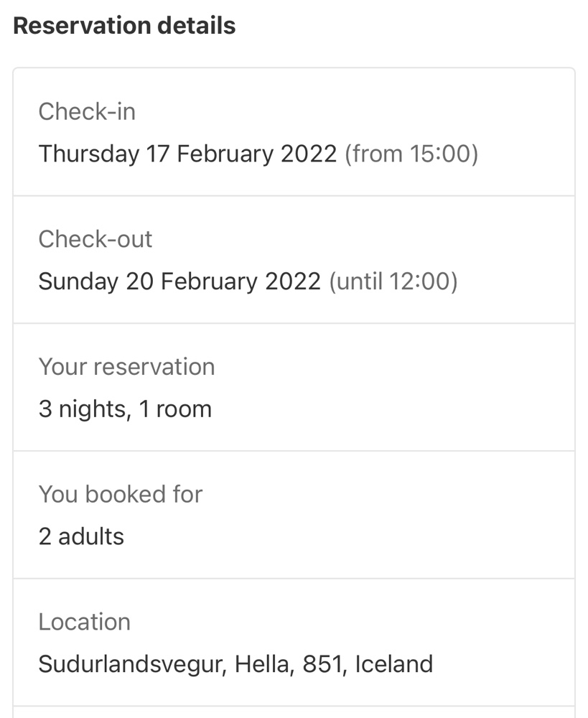
Task: Select the Location label
Action: pos(85,622)
